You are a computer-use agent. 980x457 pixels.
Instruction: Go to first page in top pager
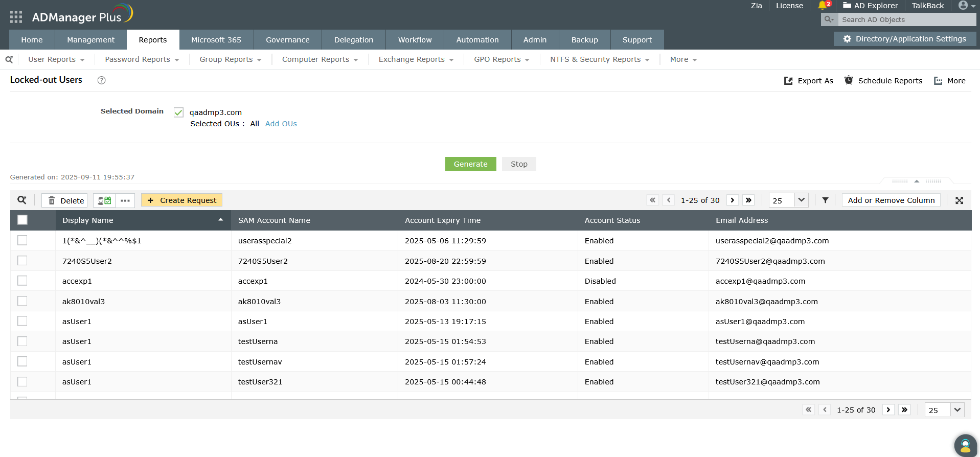click(x=652, y=200)
